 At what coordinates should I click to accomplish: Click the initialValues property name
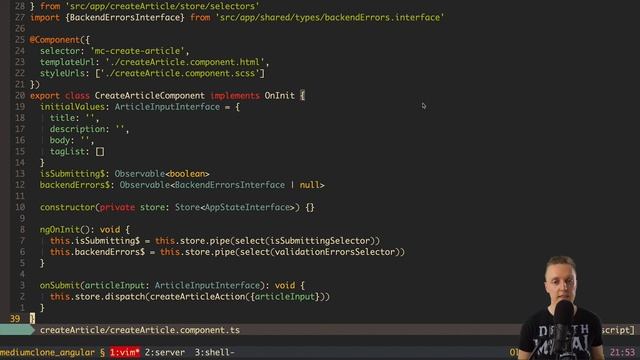72,107
